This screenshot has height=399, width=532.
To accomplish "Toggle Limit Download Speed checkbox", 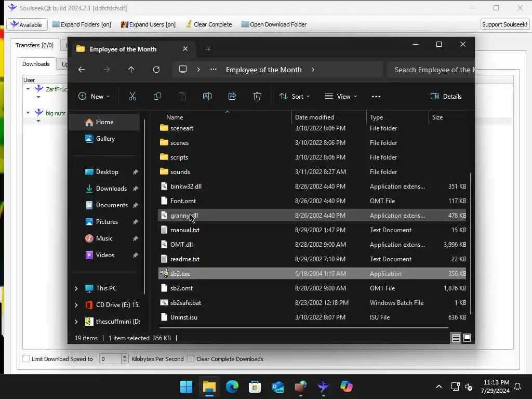I will 26,358.
